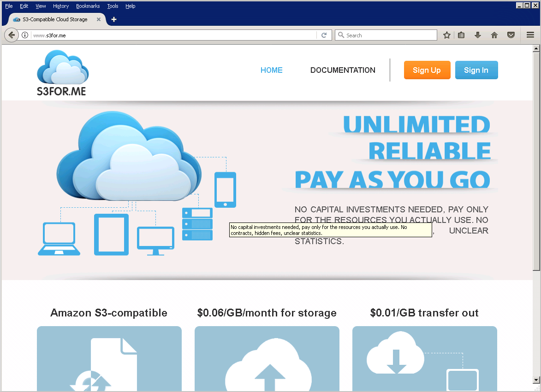Click the vertical scrollbar thumb
541x392 pixels.
tap(536, 161)
